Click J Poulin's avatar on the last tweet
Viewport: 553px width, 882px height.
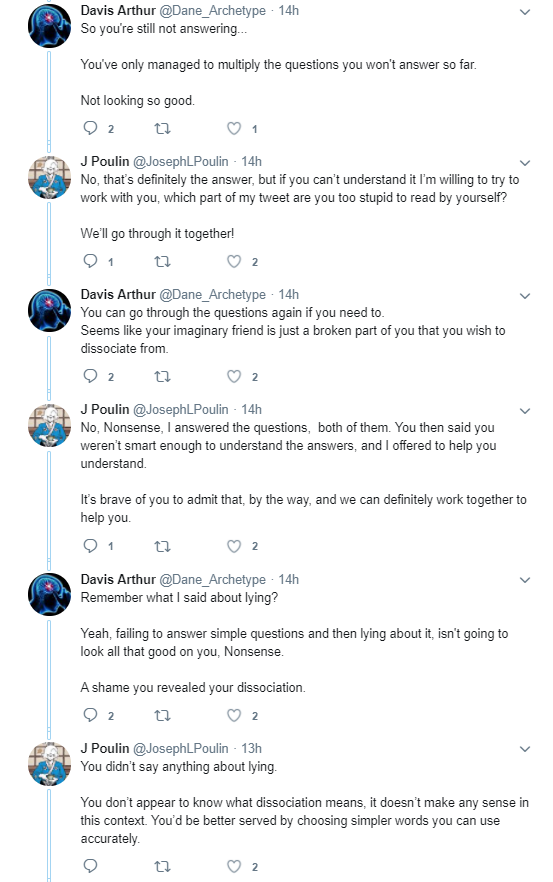[50, 763]
